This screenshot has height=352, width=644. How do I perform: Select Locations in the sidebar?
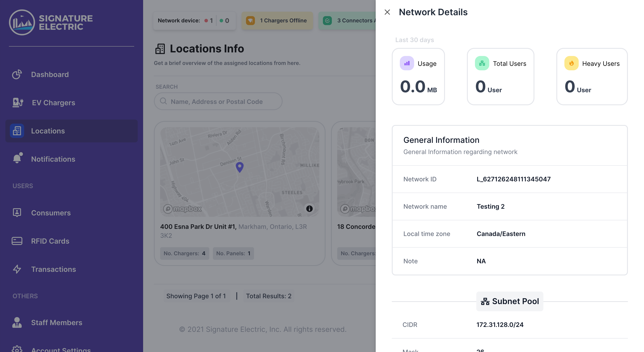[x=71, y=131]
